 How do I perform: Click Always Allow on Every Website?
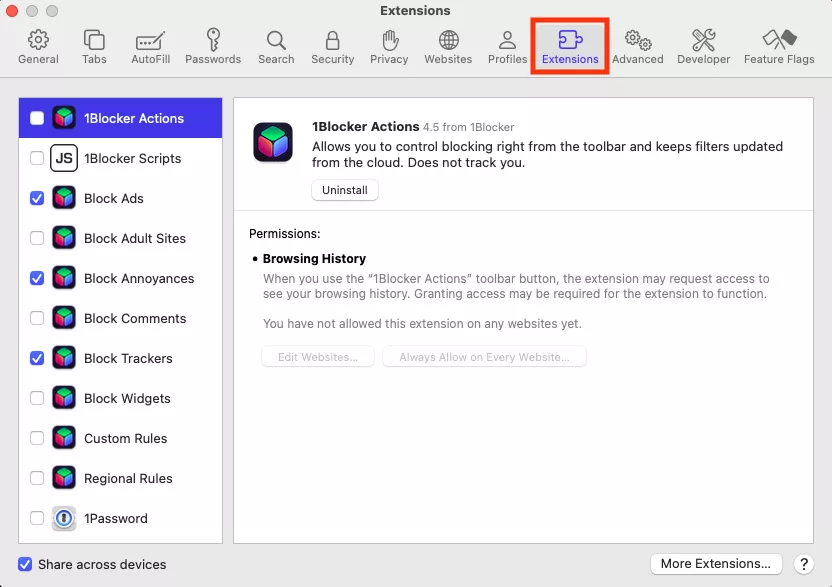pos(484,357)
